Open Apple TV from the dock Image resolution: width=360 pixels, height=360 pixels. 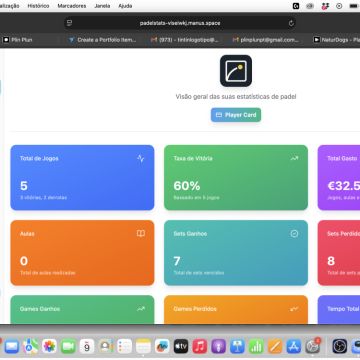point(181,347)
